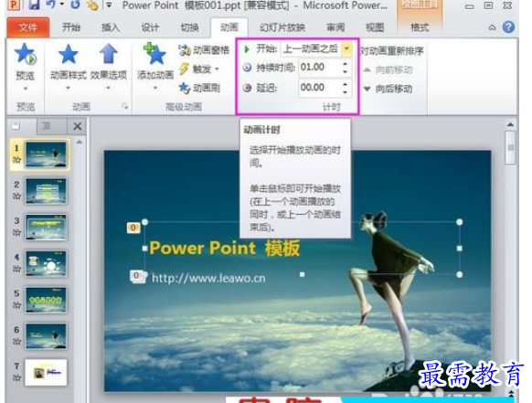Screen dimensions: 532x403
Task: Switch to the View (视图) tab
Action: click(375, 27)
